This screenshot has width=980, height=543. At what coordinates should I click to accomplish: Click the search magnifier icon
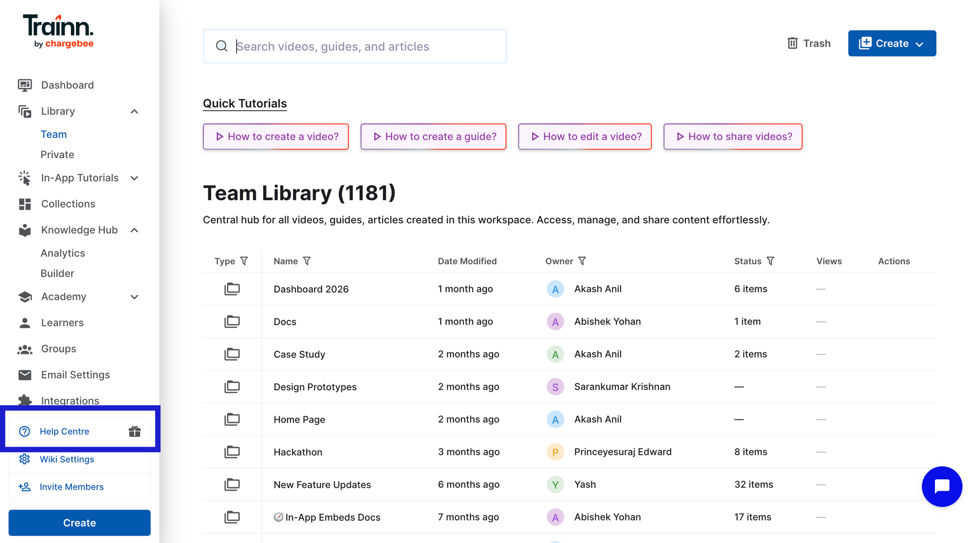point(221,46)
